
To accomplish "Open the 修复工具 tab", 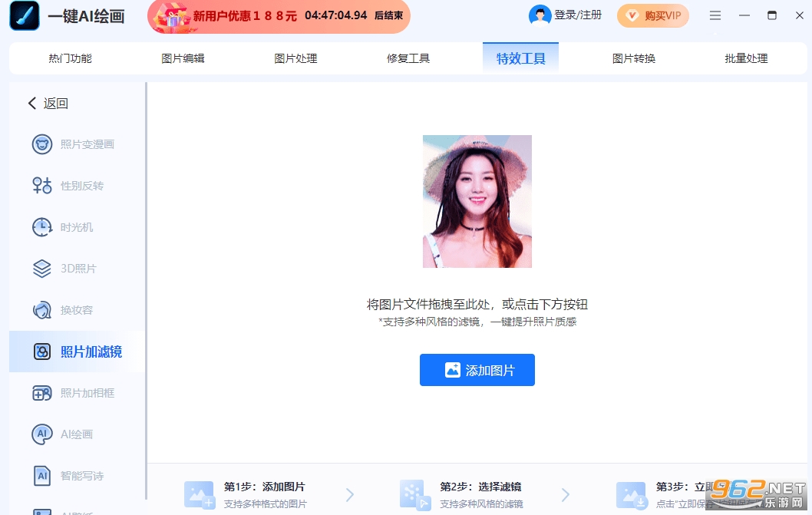I will 408,58.
